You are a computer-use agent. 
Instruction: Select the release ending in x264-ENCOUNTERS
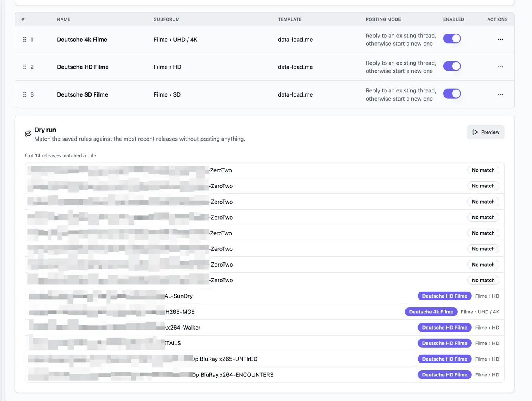coord(264,375)
